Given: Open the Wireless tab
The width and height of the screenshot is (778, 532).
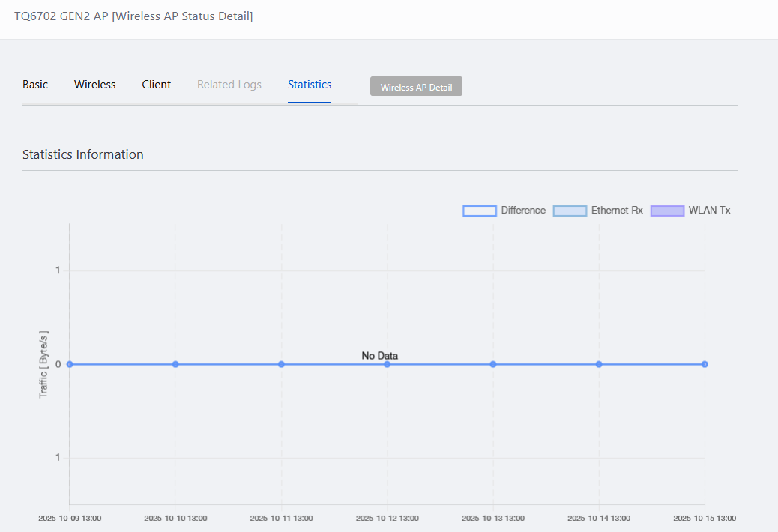Looking at the screenshot, I should 94,85.
